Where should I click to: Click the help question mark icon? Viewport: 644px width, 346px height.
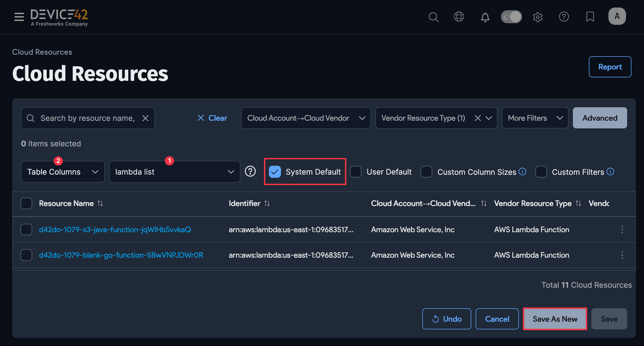[x=564, y=17]
